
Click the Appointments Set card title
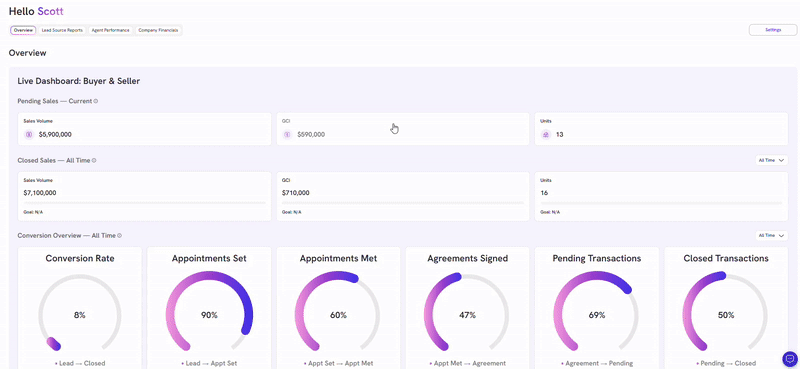tap(209, 258)
